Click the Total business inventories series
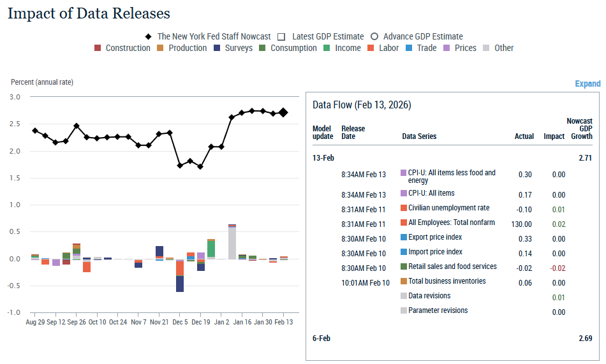 point(447,281)
